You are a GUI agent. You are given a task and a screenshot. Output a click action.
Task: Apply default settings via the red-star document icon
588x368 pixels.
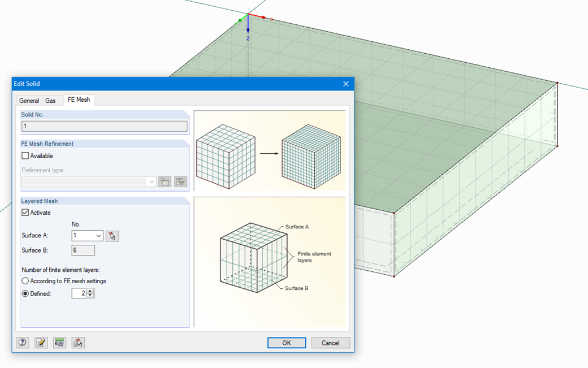click(77, 342)
